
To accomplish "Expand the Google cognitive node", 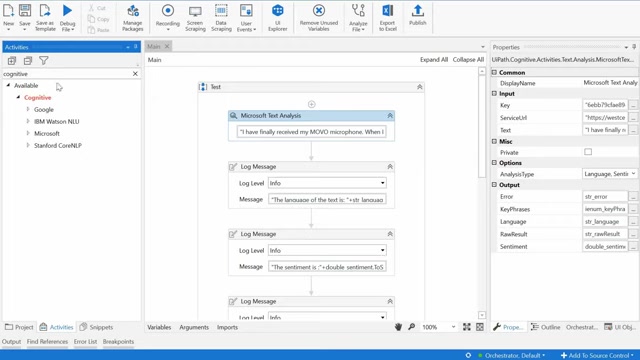I will (x=28, y=109).
